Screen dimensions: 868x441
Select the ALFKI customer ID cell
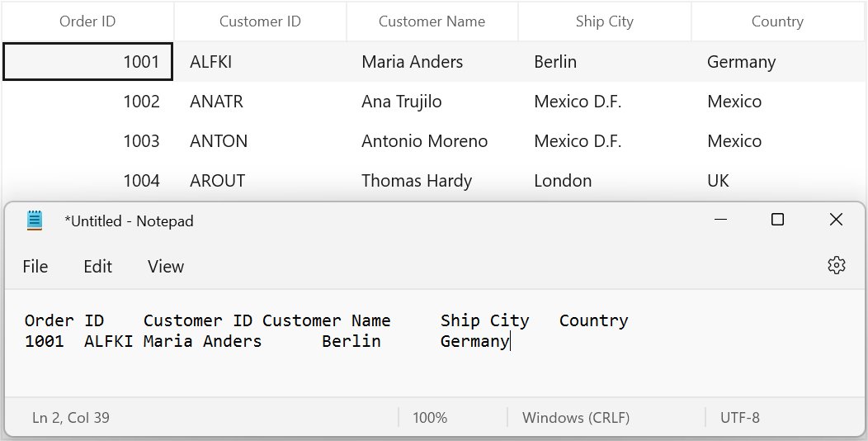click(260, 61)
